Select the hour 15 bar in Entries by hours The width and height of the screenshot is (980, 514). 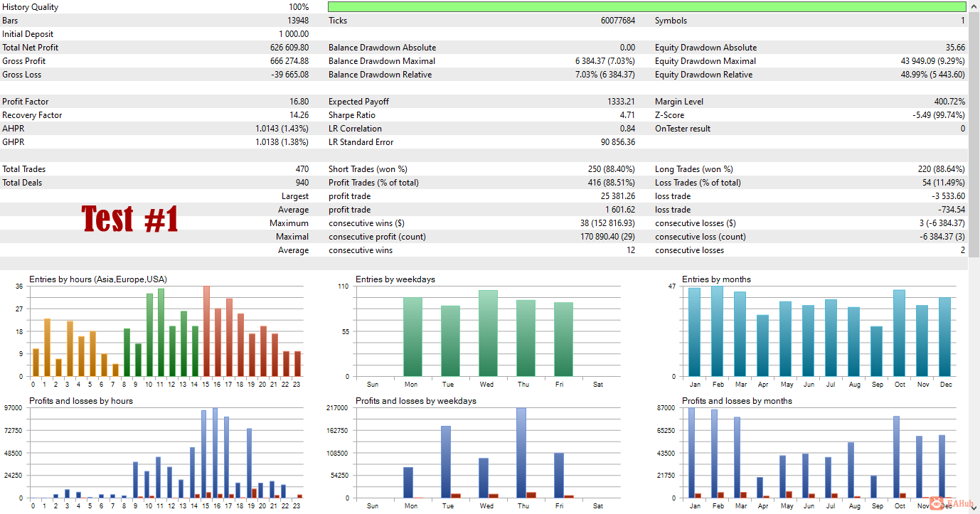(x=206, y=331)
